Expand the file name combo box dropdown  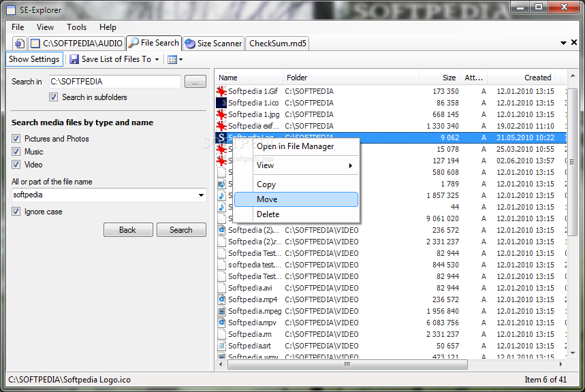click(x=201, y=195)
